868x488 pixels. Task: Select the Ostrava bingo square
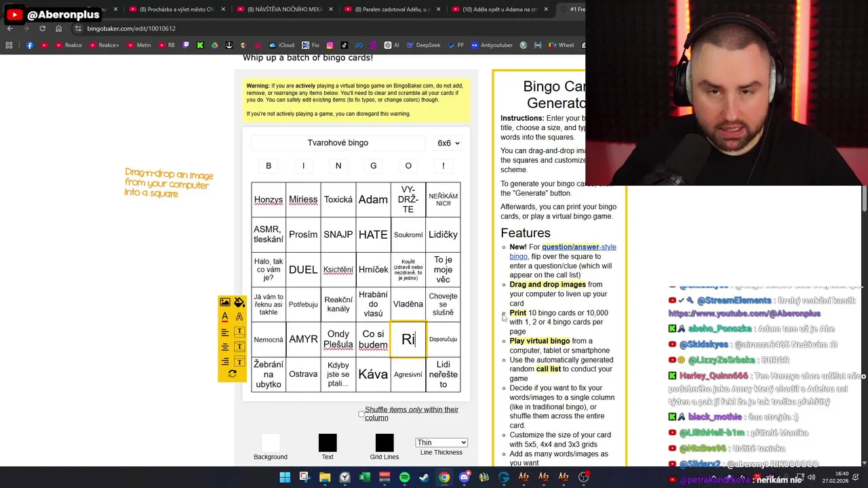tap(303, 374)
